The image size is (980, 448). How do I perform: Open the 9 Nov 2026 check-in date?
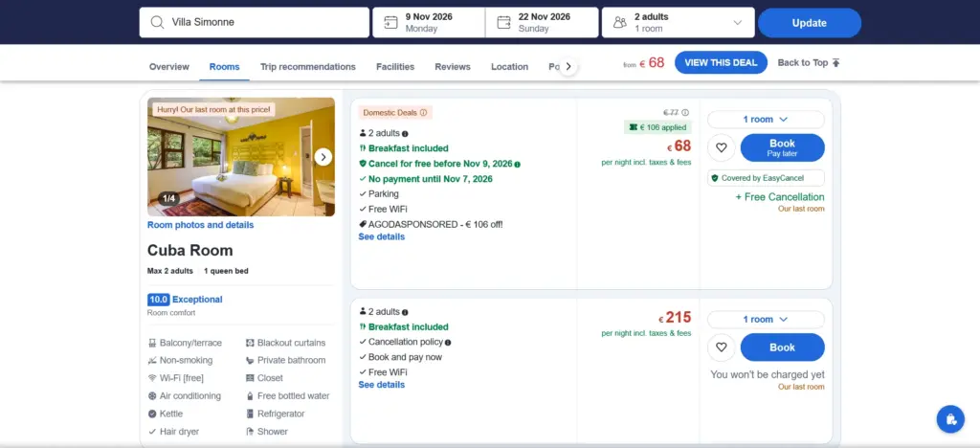[x=429, y=22]
